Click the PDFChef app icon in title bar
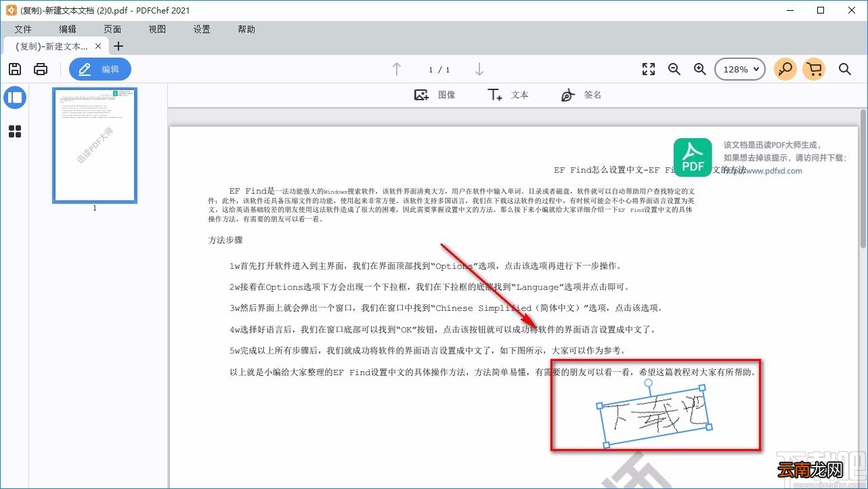Screen dimensions: 868x489 coord(11,10)
